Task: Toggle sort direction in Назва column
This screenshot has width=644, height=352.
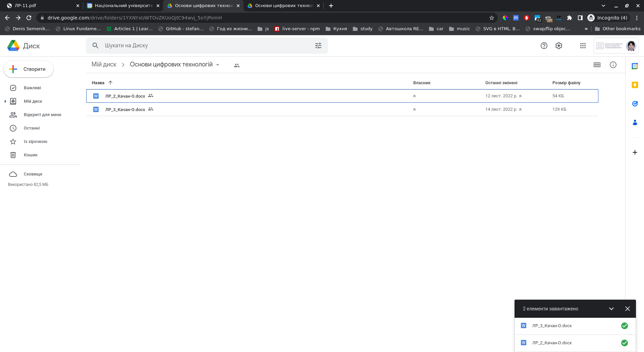Action: [x=110, y=83]
